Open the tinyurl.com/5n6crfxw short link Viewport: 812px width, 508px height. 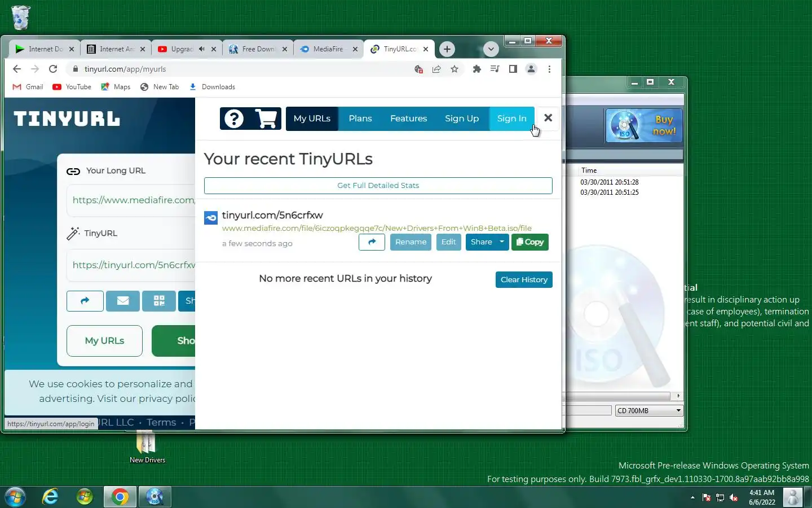click(x=272, y=215)
